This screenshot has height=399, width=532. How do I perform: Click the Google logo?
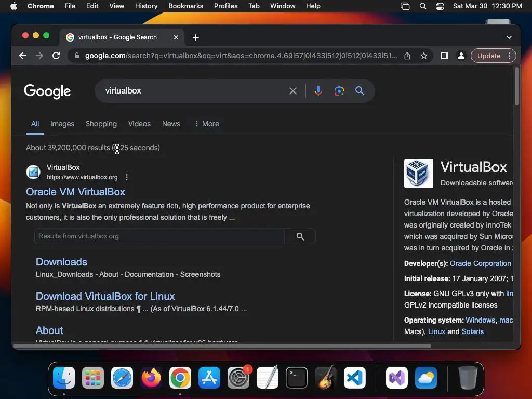point(47,91)
